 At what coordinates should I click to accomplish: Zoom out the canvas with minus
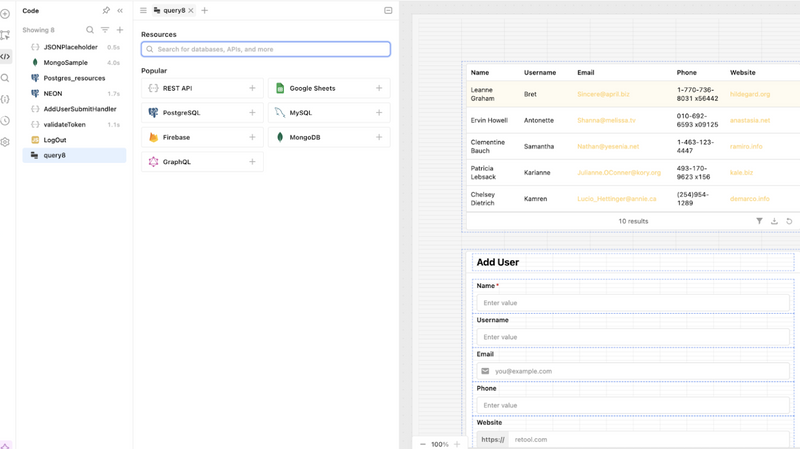click(422, 444)
